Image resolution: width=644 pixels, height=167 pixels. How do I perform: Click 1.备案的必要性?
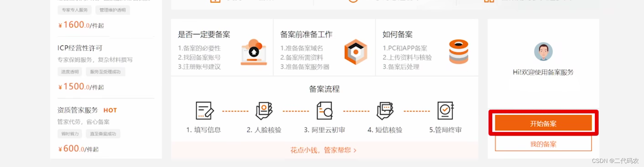click(x=199, y=48)
